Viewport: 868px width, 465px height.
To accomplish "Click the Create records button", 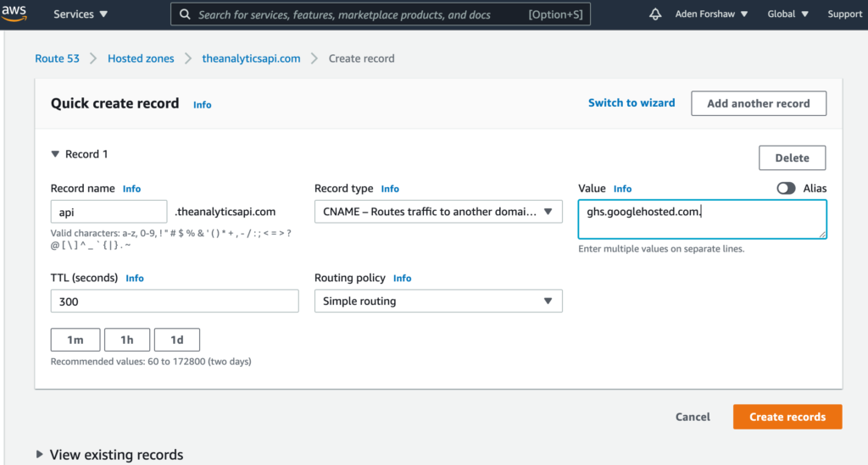I will point(787,417).
